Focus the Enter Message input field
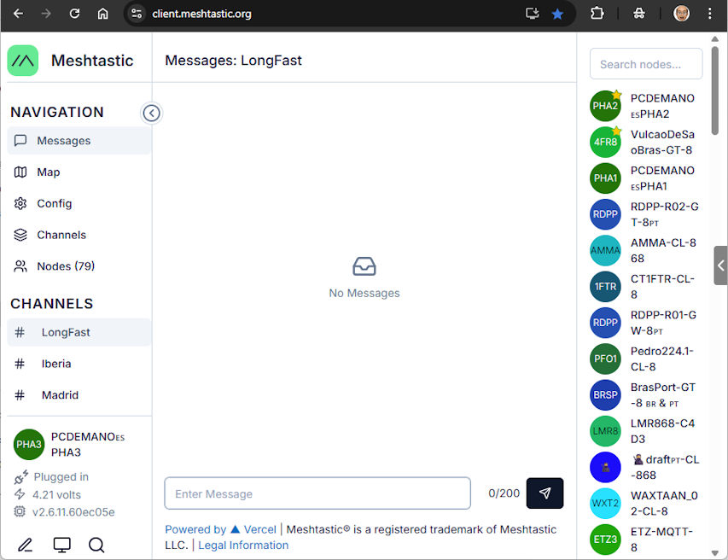 317,493
